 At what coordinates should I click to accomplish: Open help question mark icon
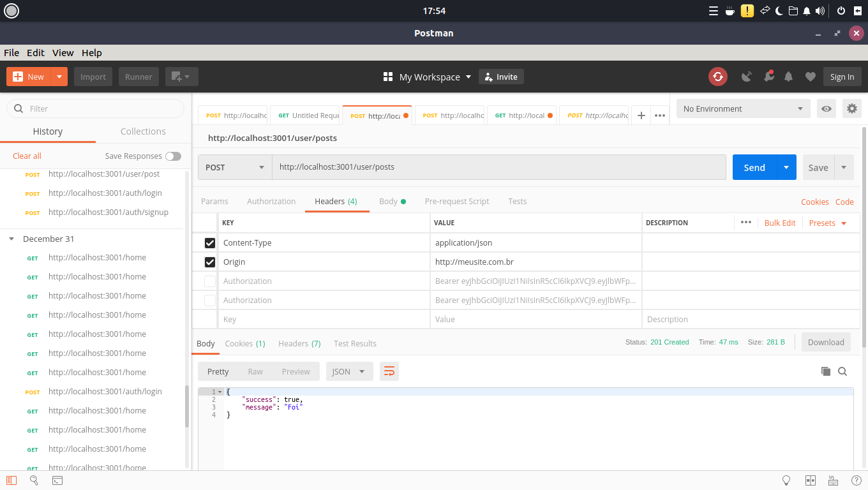click(857, 480)
